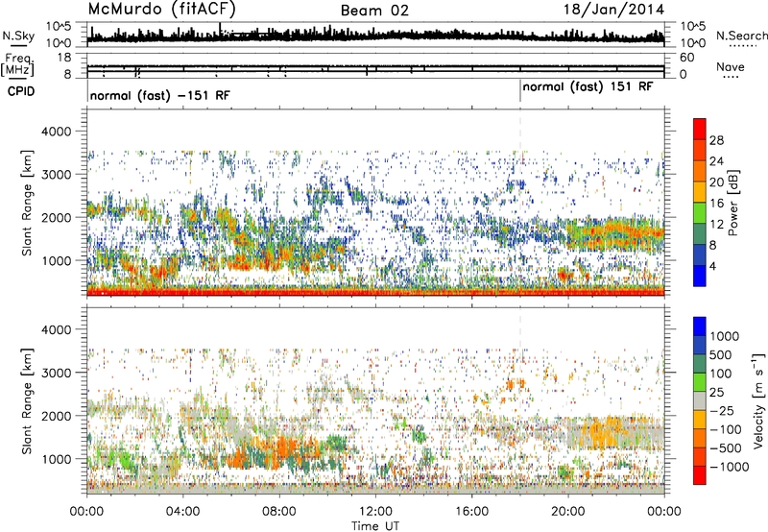The image size is (768, 532).
Task: Pick the top blue velocity colorbar segment
Action: pos(700,326)
